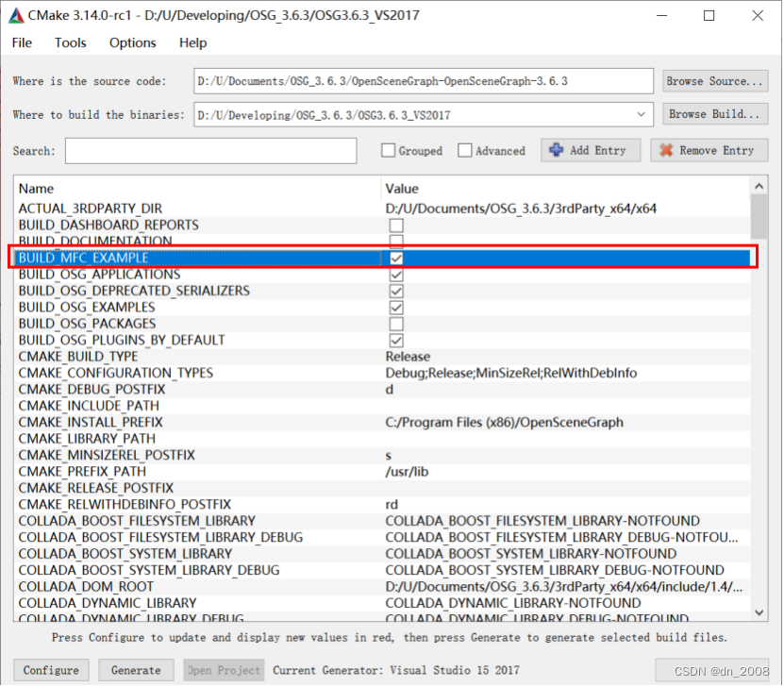Screen dimensions: 784x686
Task: Select CMAKE_PREFIX_PATH entry
Action: pyautogui.click(x=82, y=472)
